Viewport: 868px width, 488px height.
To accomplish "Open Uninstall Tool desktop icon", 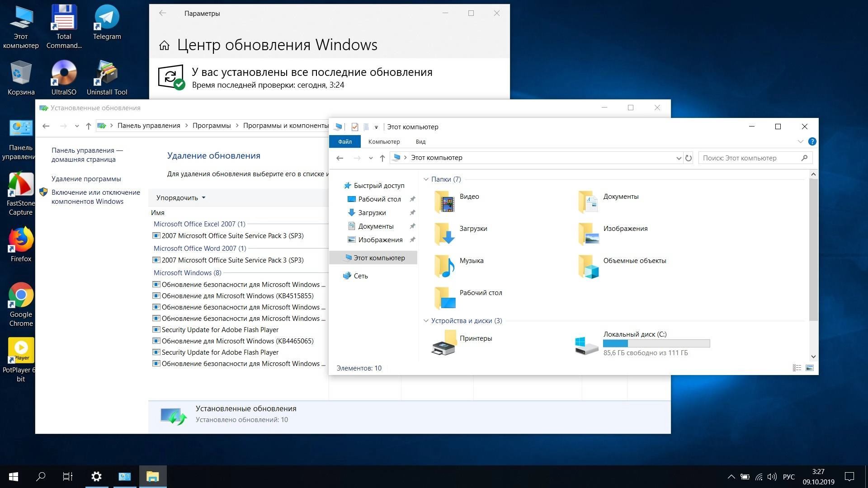I will coord(107,78).
